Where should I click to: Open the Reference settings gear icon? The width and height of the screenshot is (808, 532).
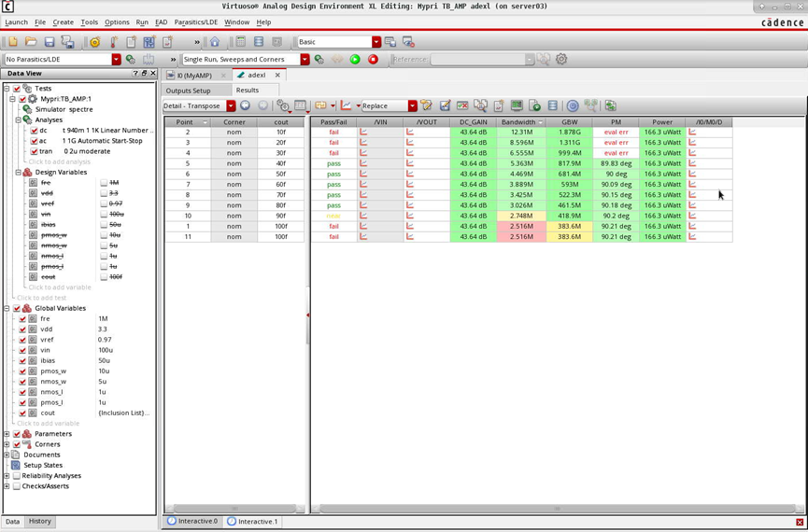(x=561, y=59)
